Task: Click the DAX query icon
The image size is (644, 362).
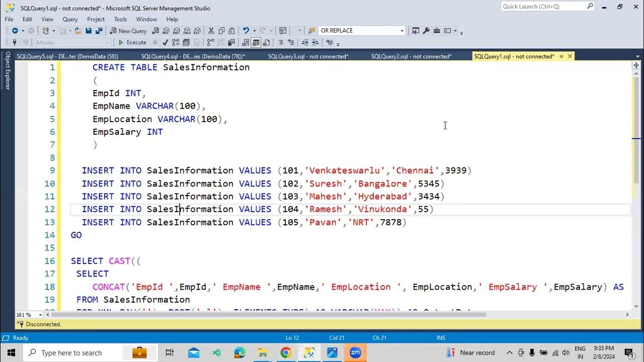Action: (x=198, y=31)
